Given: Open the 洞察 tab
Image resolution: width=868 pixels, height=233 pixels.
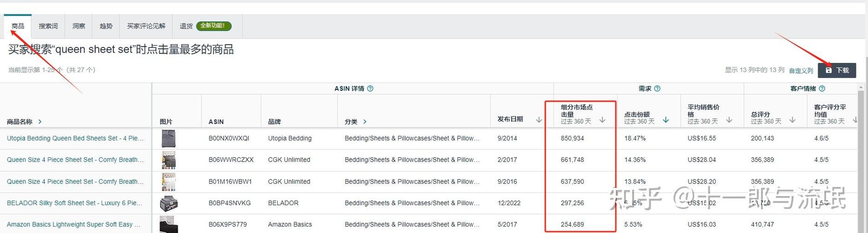Looking at the screenshot, I should [x=79, y=26].
